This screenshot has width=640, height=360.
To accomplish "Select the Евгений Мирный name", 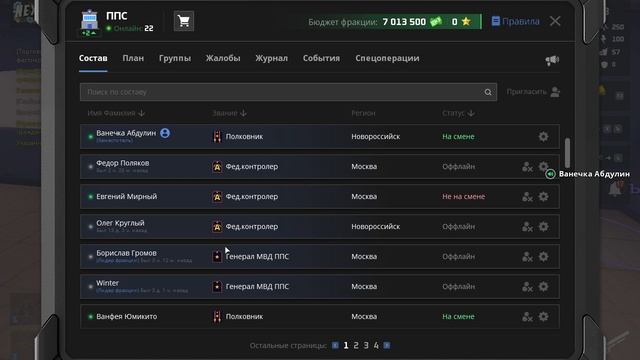I will [x=127, y=197].
